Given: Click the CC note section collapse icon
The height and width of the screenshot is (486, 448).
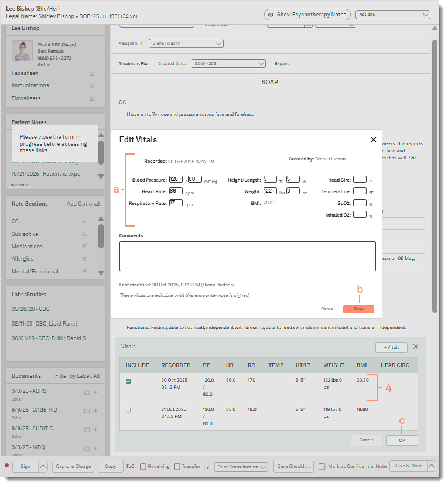Looking at the screenshot, I should coord(85,221).
